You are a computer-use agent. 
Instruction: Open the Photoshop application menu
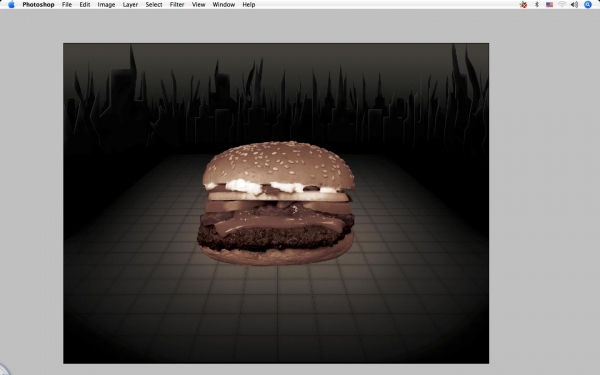(38, 5)
